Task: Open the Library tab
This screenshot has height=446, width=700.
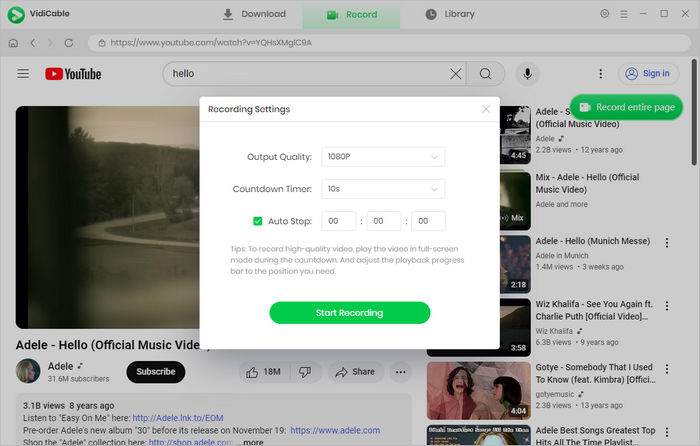Action: (450, 14)
